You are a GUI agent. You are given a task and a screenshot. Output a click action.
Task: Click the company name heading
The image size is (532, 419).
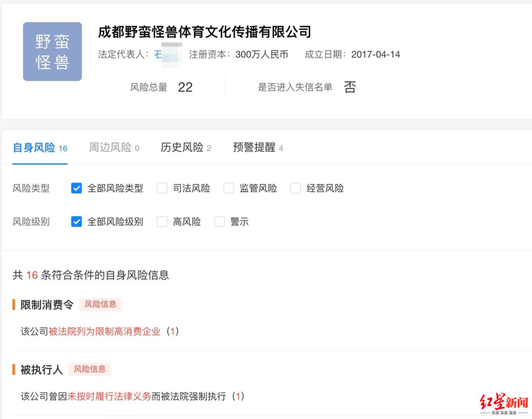(x=205, y=32)
